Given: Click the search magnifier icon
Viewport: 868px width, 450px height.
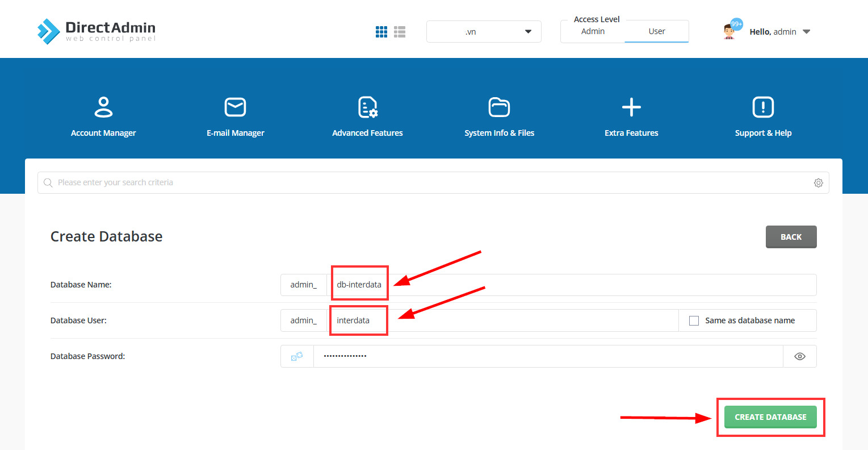Looking at the screenshot, I should 48,182.
